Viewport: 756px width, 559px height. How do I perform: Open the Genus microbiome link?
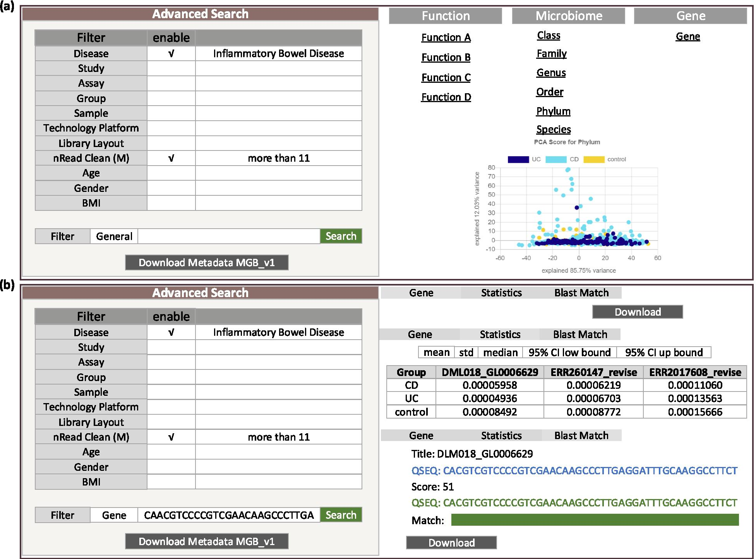(551, 73)
